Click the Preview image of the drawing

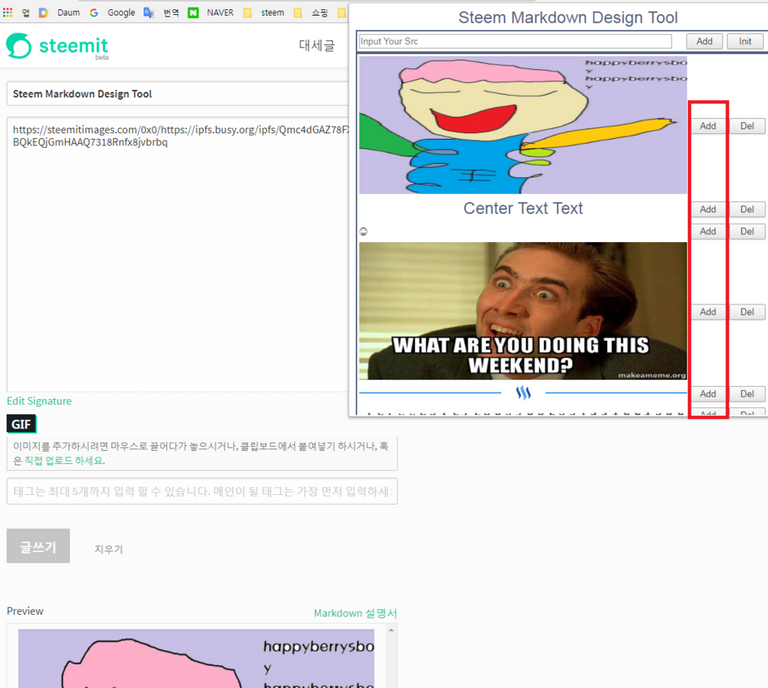coord(196,659)
